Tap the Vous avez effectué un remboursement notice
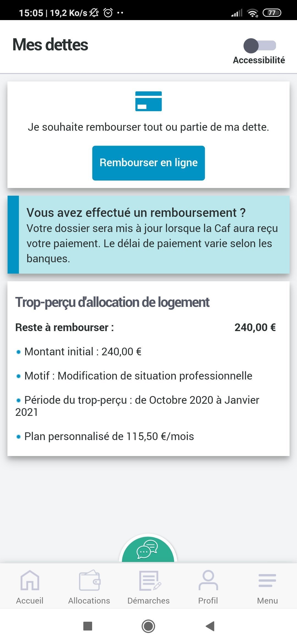Image resolution: width=297 pixels, height=644 pixels. tap(153, 235)
